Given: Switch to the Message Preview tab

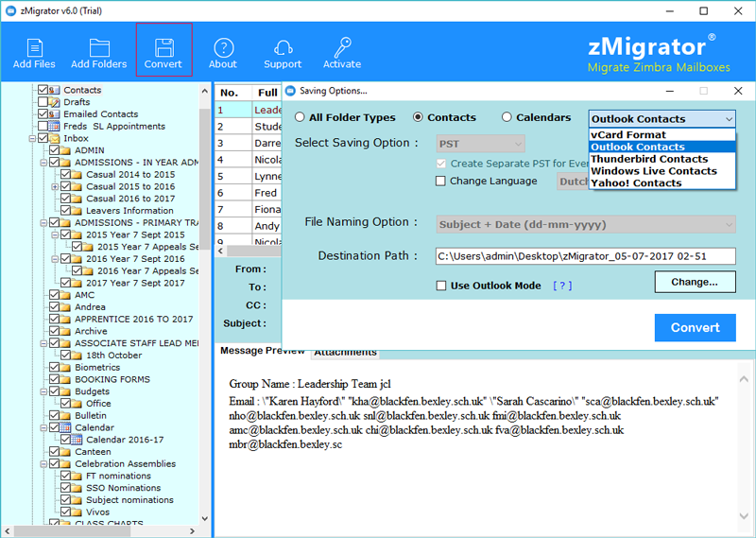Looking at the screenshot, I should pos(263,351).
